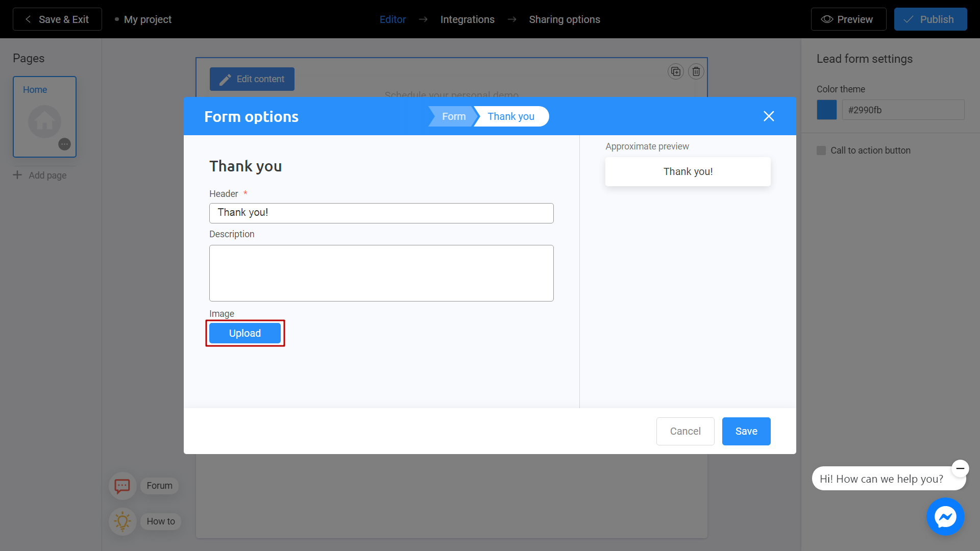The image size is (980, 551).
Task: Click the Cancel button in form options
Action: click(685, 431)
